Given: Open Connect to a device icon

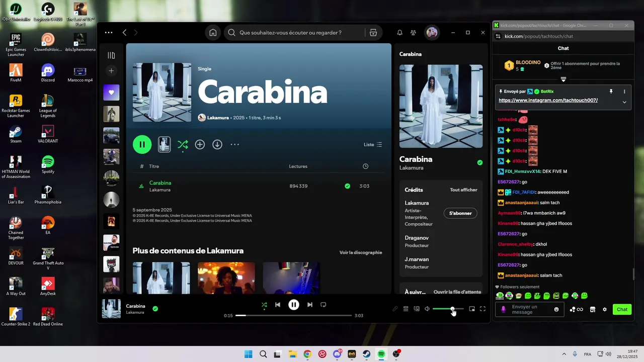Looking at the screenshot, I should (417, 309).
